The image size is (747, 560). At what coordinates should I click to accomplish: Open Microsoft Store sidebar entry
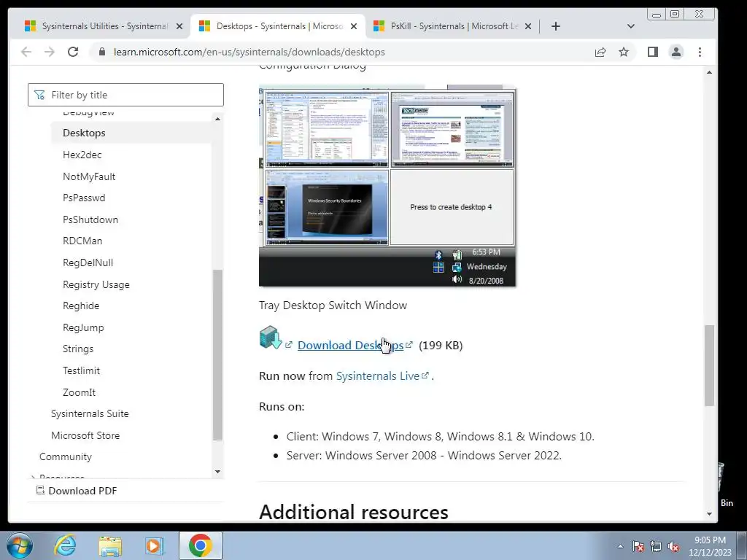pos(85,435)
